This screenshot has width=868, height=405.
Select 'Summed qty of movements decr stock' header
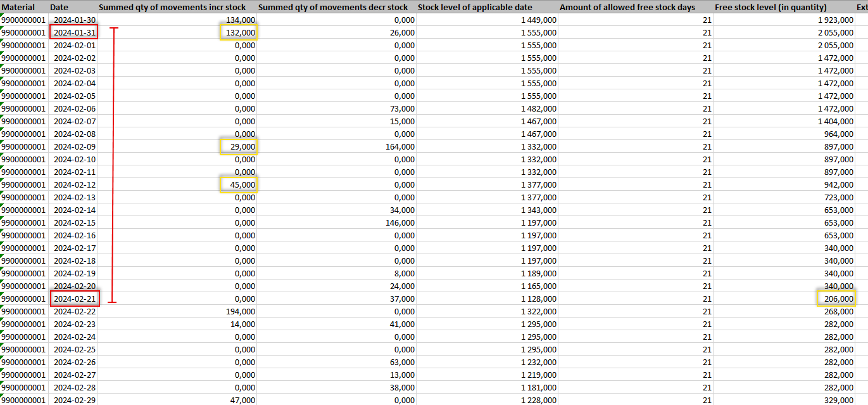click(337, 7)
